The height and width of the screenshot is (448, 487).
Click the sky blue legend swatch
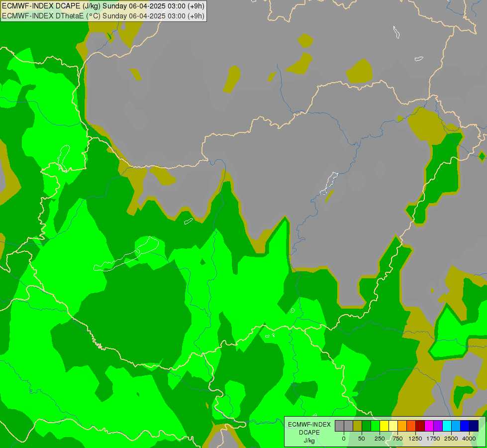coord(456,426)
